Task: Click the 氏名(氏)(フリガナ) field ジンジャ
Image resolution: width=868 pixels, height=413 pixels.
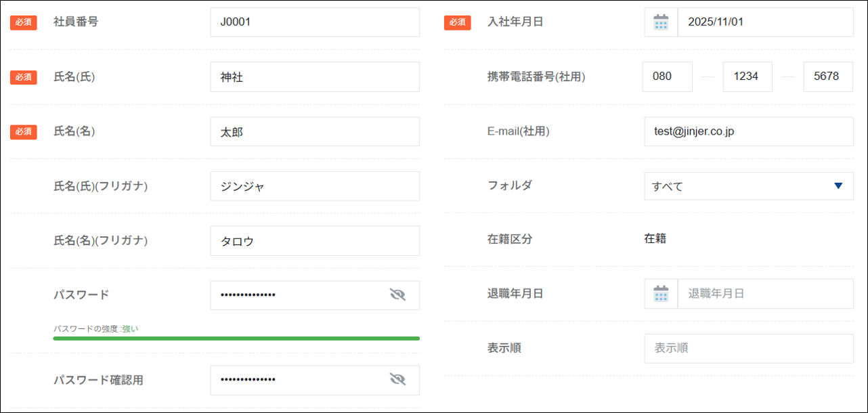Action: (315, 186)
